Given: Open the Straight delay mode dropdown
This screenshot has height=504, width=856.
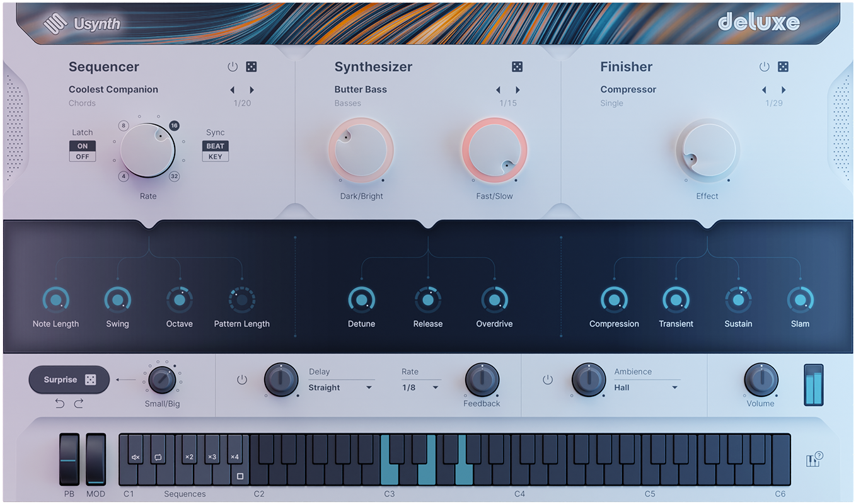Looking at the screenshot, I should [340, 387].
